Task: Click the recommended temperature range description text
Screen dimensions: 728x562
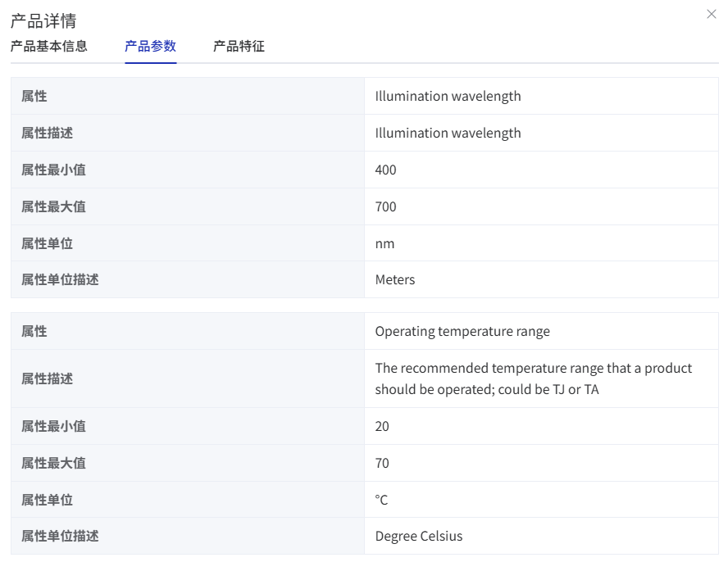Action: [x=534, y=378]
